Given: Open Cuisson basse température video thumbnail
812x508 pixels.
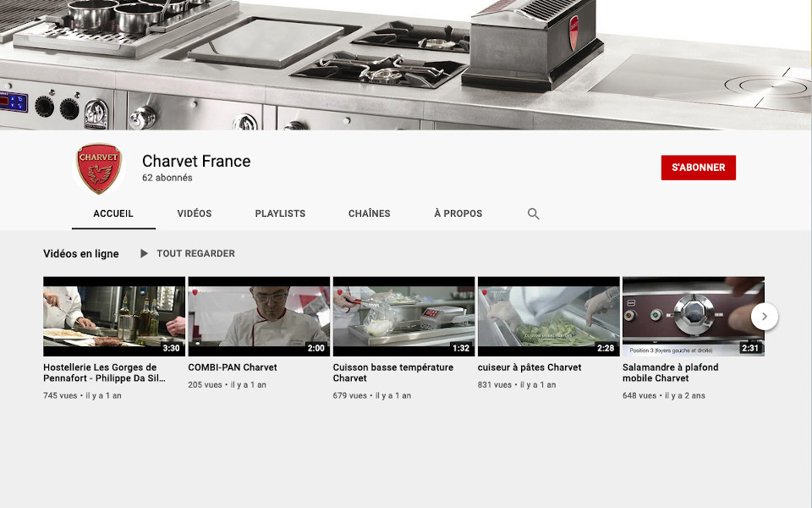Looking at the screenshot, I should [404, 316].
